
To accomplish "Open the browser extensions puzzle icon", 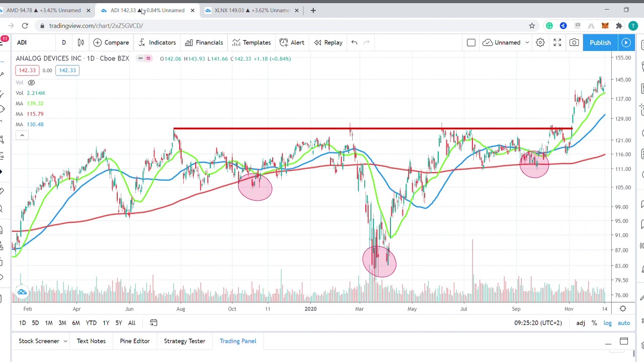I will pyautogui.click(x=619, y=26).
